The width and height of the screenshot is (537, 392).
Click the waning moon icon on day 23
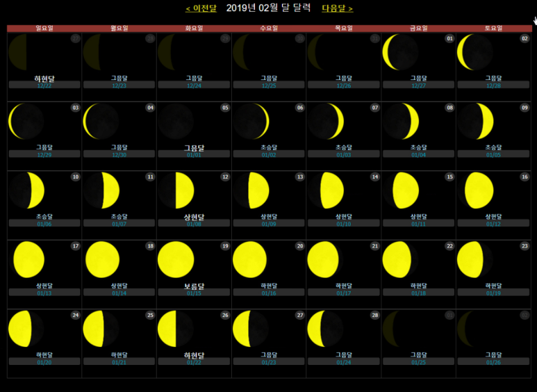click(475, 260)
